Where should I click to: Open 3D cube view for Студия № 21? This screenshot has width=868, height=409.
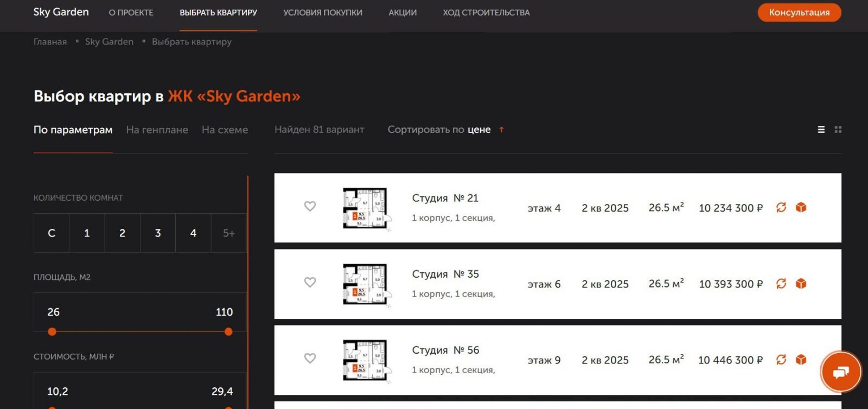(801, 207)
